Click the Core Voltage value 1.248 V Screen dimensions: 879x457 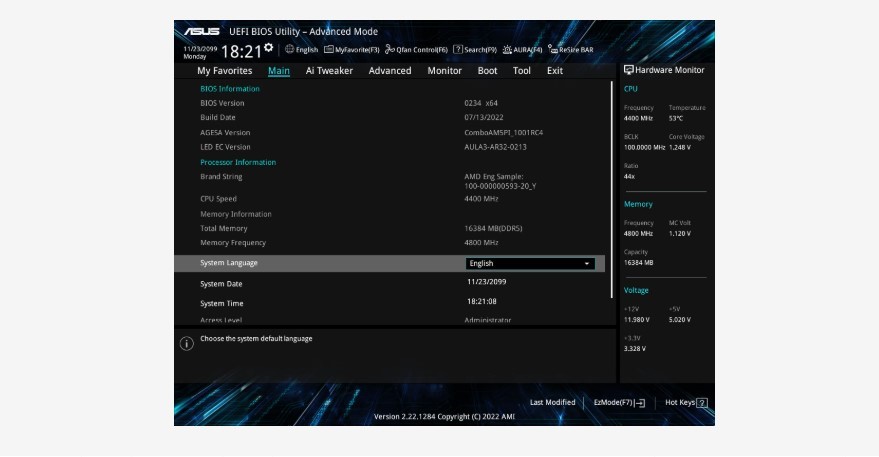coord(680,148)
